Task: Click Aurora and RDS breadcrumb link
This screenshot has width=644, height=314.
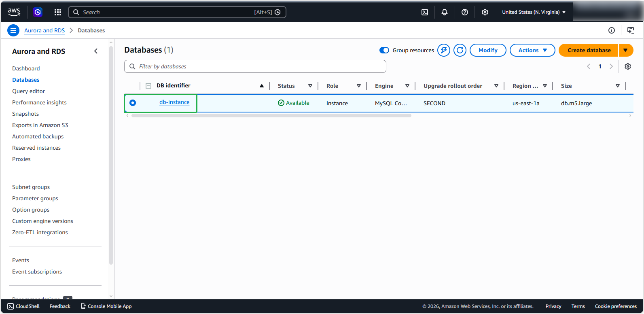Action: (x=44, y=30)
